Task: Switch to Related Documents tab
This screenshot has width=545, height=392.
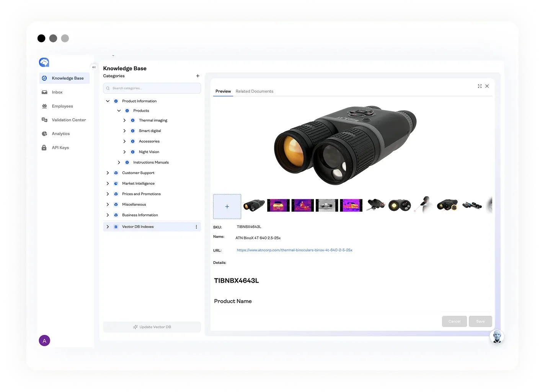Action: tap(255, 91)
